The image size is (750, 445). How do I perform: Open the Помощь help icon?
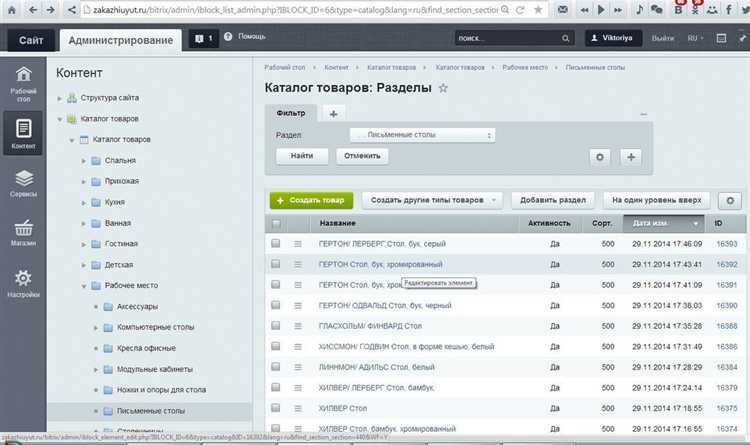pos(228,36)
